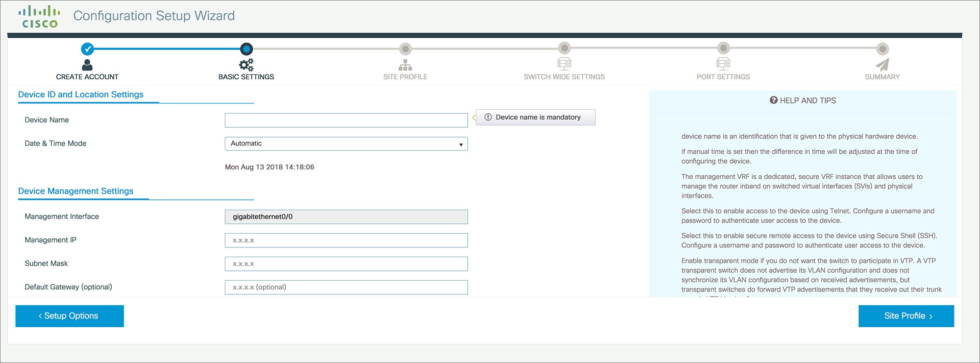Click the Device ID and Location Settings heading
The height and width of the screenshot is (363, 980).
pos(81,95)
